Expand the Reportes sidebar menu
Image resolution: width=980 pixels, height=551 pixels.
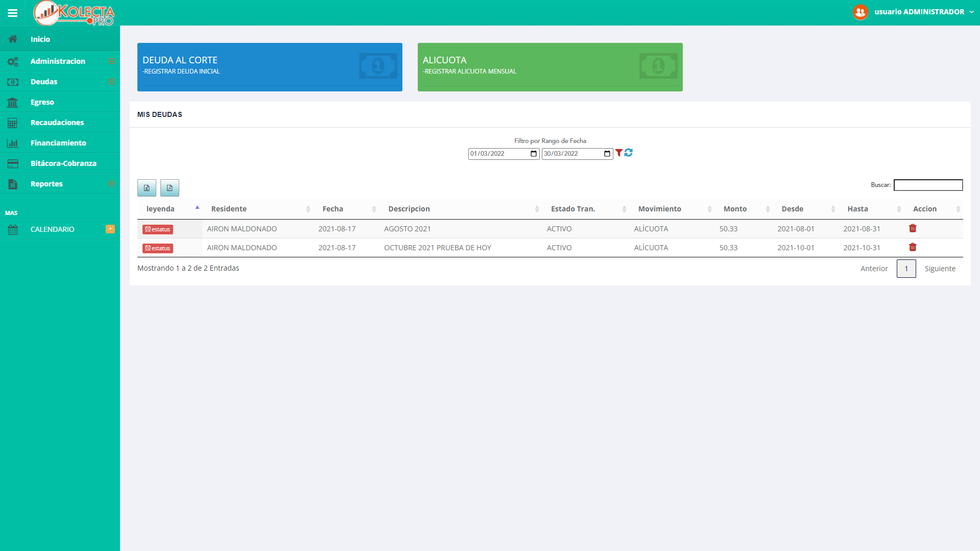tap(46, 184)
